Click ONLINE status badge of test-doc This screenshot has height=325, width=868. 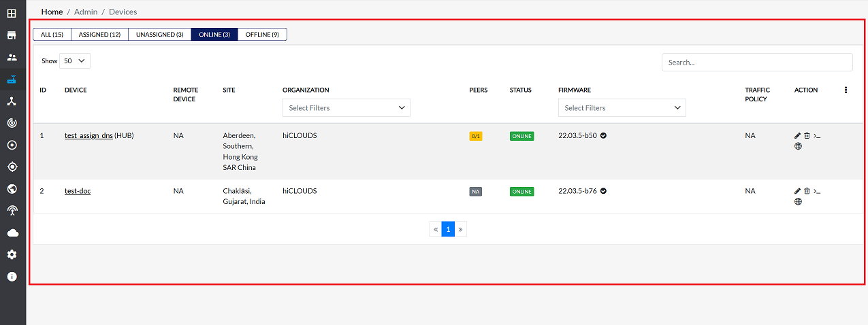point(522,192)
